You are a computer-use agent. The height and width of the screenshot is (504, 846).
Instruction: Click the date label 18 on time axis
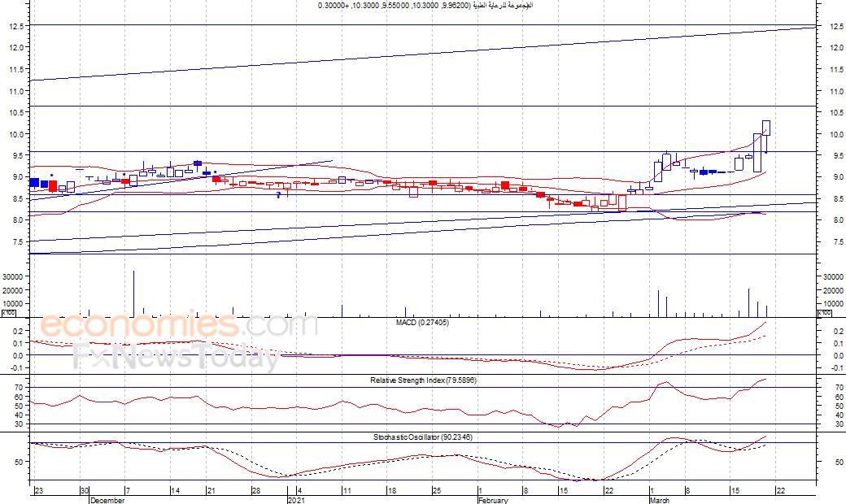pyautogui.click(x=392, y=490)
